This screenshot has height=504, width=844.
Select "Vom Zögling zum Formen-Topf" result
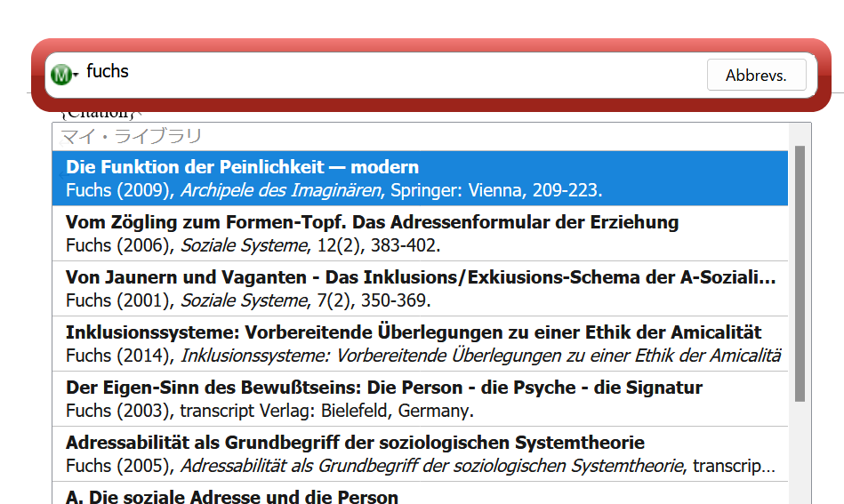tap(420, 234)
